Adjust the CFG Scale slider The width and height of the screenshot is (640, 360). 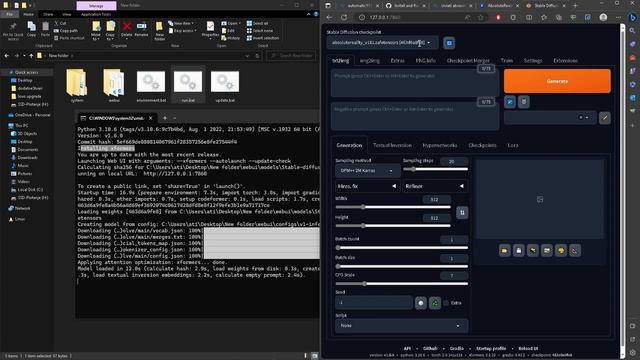pos(401,284)
